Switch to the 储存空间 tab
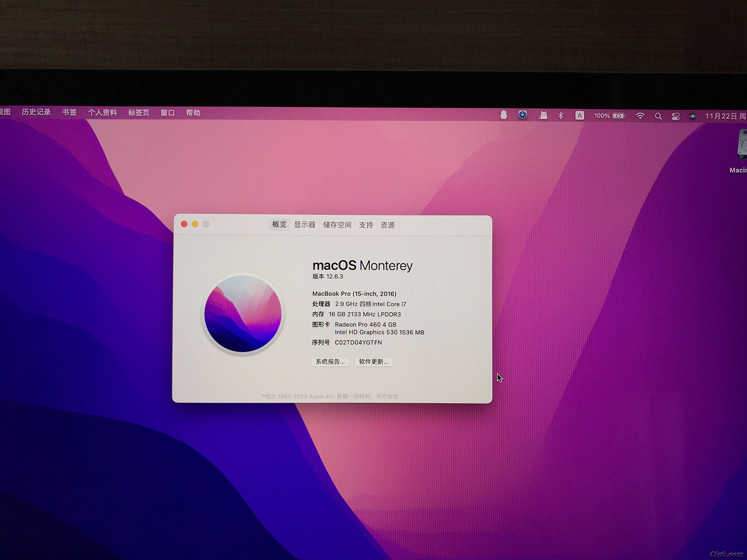 tap(337, 225)
